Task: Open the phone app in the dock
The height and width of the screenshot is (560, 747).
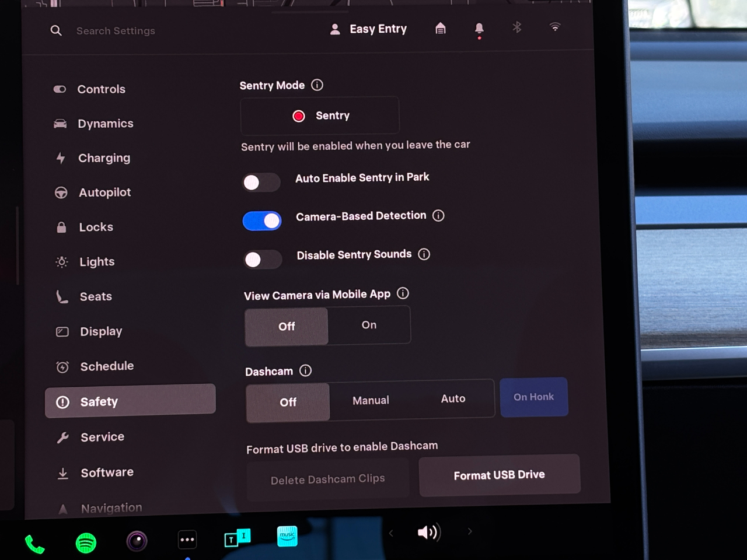Action: pyautogui.click(x=34, y=544)
